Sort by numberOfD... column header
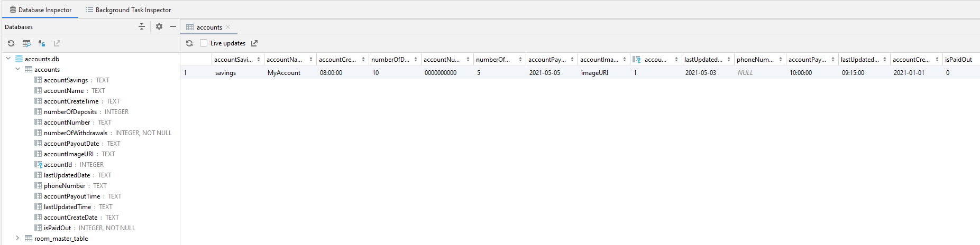The width and height of the screenshot is (980, 245). tap(395, 60)
